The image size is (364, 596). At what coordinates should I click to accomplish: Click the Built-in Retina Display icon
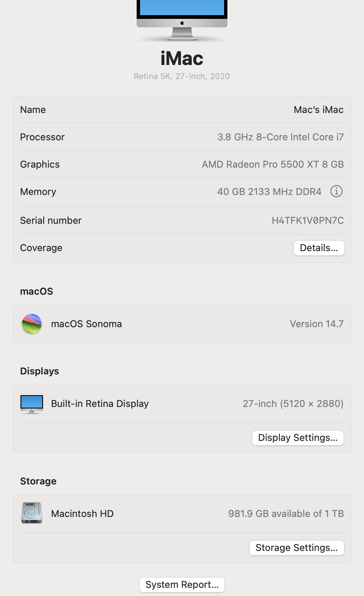click(x=31, y=403)
